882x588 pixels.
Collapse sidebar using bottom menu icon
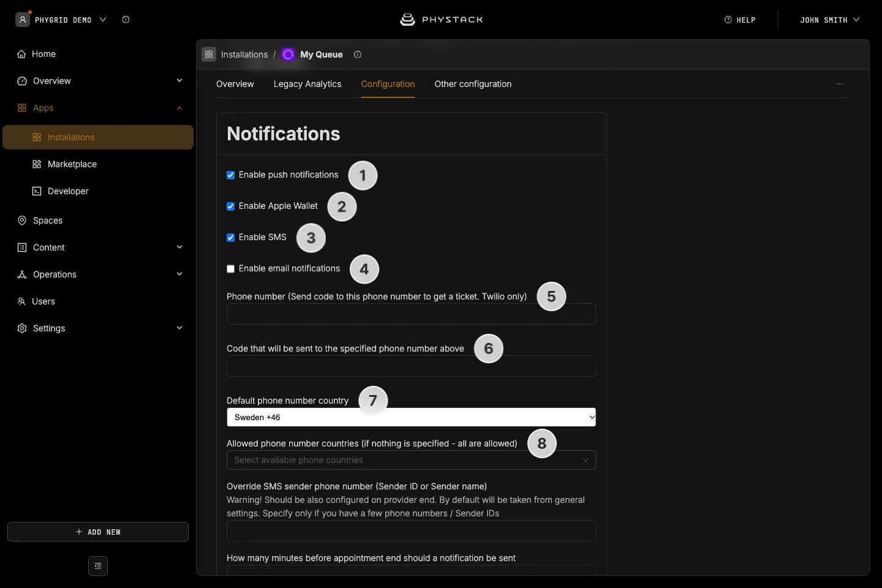98,566
